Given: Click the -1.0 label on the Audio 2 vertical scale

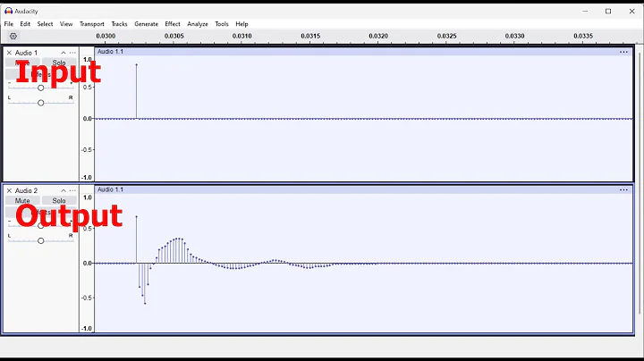Looking at the screenshot, I should coord(87,328).
